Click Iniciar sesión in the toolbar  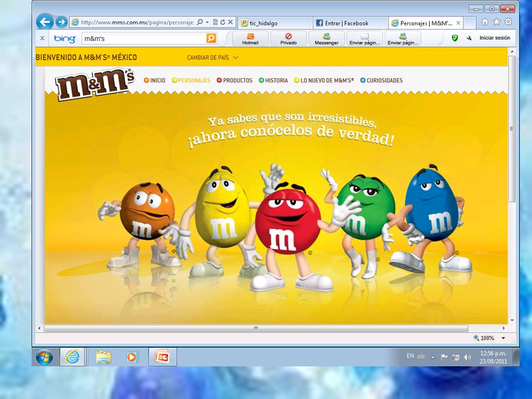point(495,38)
